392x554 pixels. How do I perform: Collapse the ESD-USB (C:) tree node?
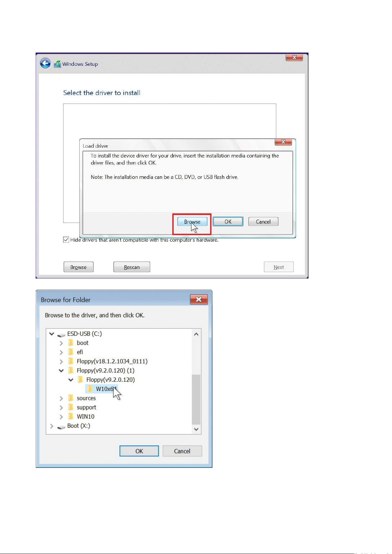(x=52, y=334)
